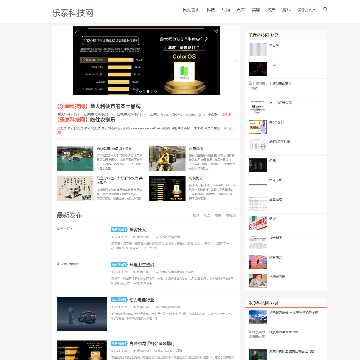Open the black-gold chart thumbnail at the list bottom
The image size is (360, 360).
pos(82,350)
